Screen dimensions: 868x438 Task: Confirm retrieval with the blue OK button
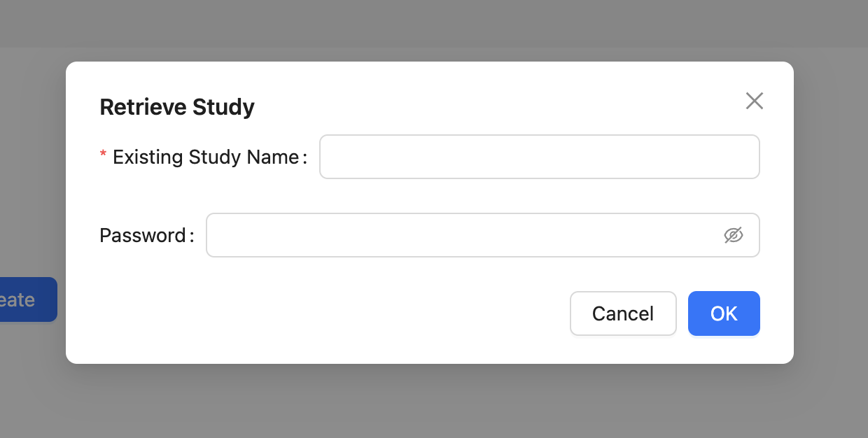724,313
